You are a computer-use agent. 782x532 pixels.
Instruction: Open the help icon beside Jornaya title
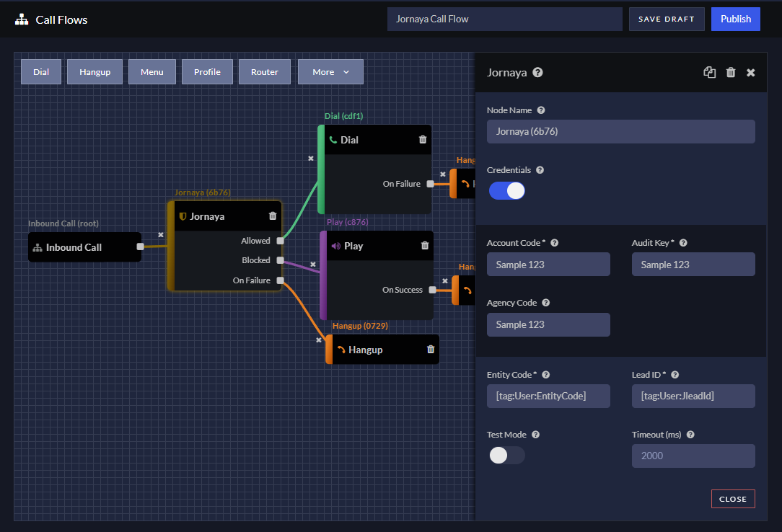click(537, 72)
